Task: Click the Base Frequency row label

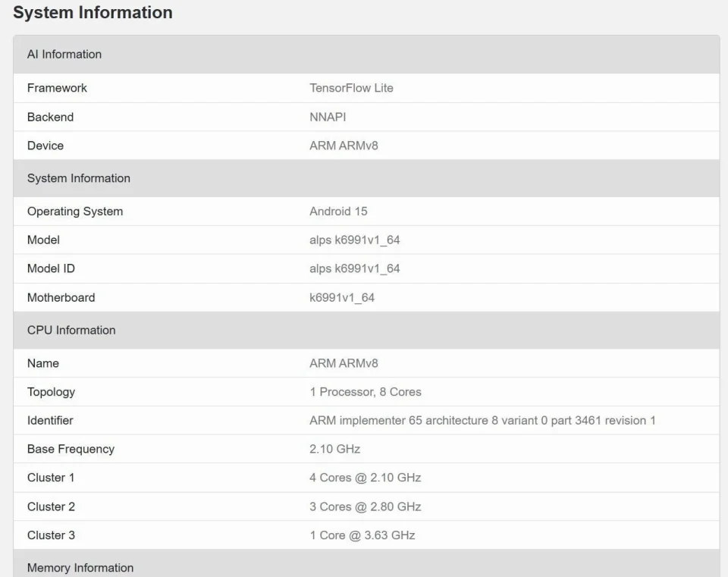Action: [71, 449]
